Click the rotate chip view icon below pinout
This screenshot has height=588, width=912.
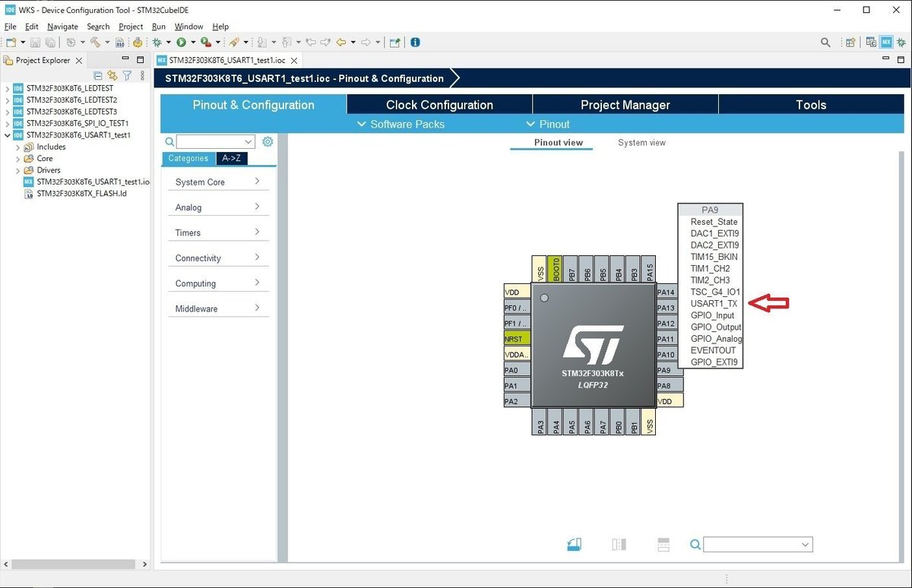[575, 544]
